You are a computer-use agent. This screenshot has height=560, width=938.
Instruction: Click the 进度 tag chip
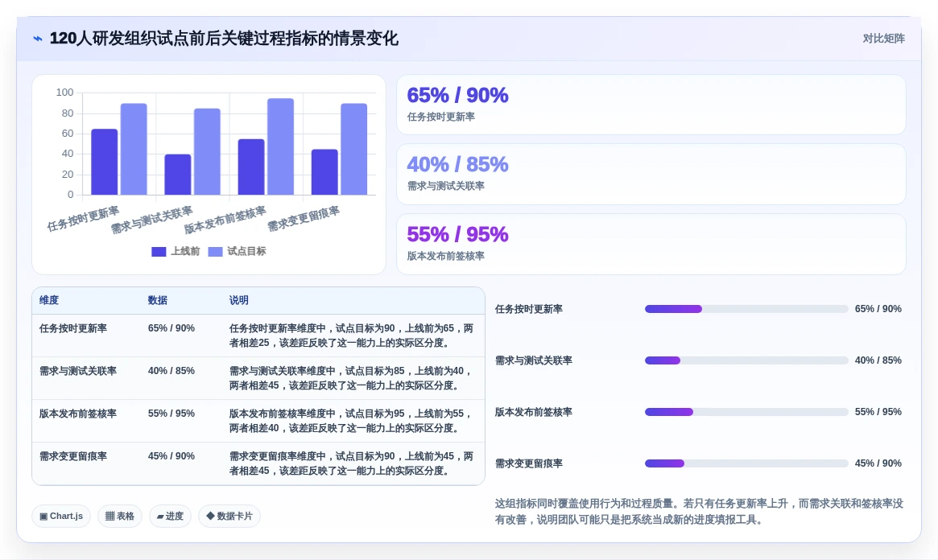coord(170,516)
